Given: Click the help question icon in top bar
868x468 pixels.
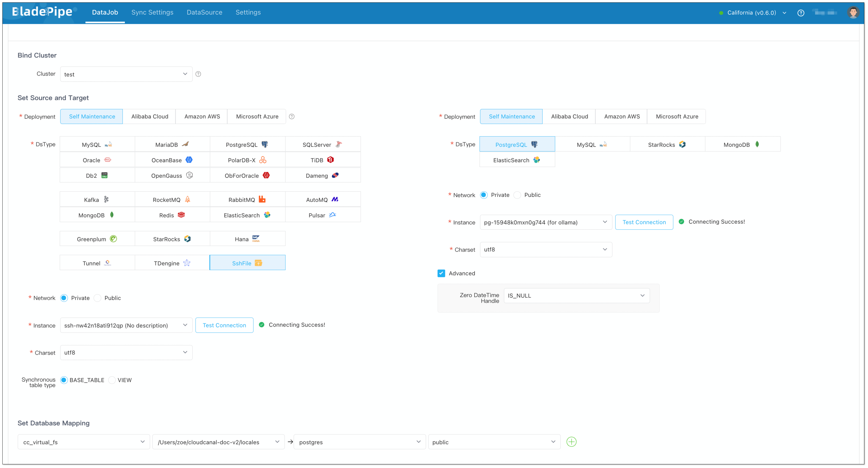Looking at the screenshot, I should point(801,13).
